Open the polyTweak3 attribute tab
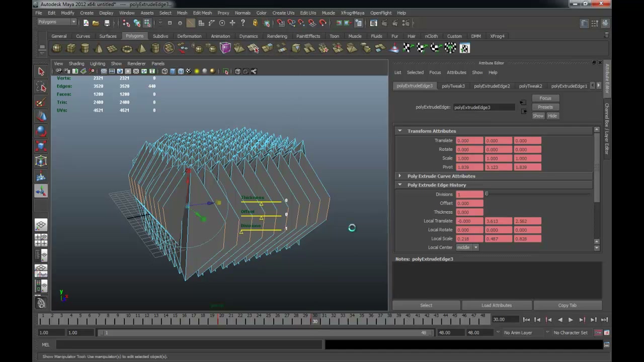 453,86
